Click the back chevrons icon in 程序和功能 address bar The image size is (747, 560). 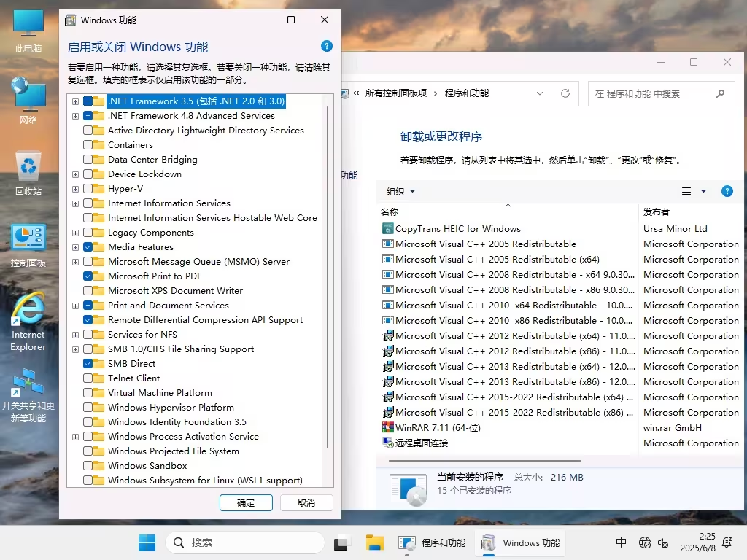[356, 93]
